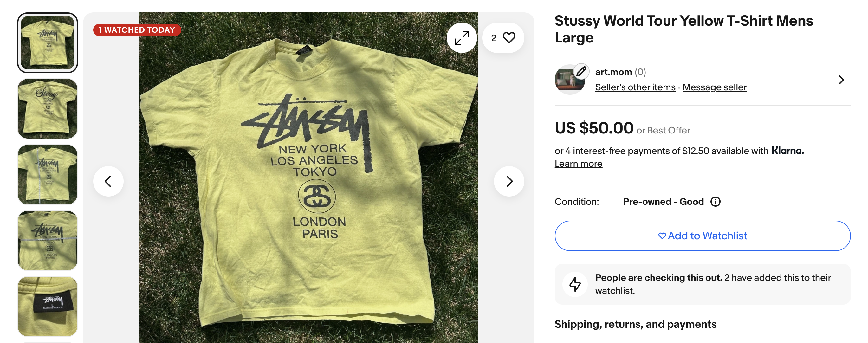Expand the product image to fullscreen
Screen dimensions: 868x343
pos(461,38)
